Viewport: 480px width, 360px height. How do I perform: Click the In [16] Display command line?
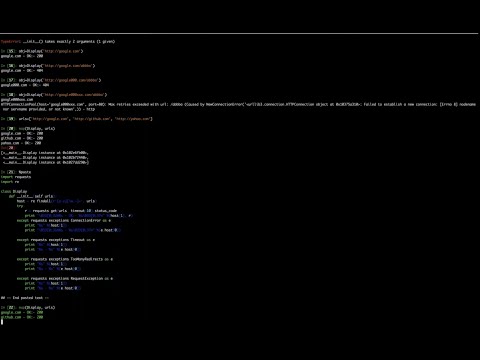(x=48, y=66)
